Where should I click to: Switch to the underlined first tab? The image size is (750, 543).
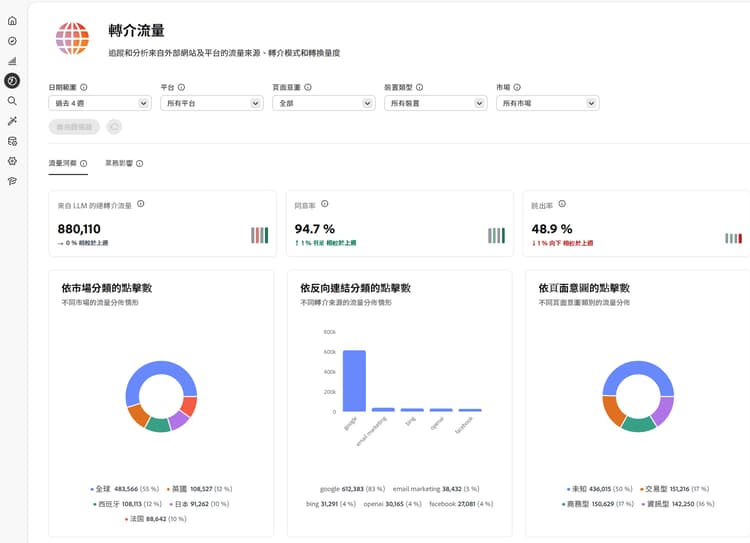tap(68, 164)
